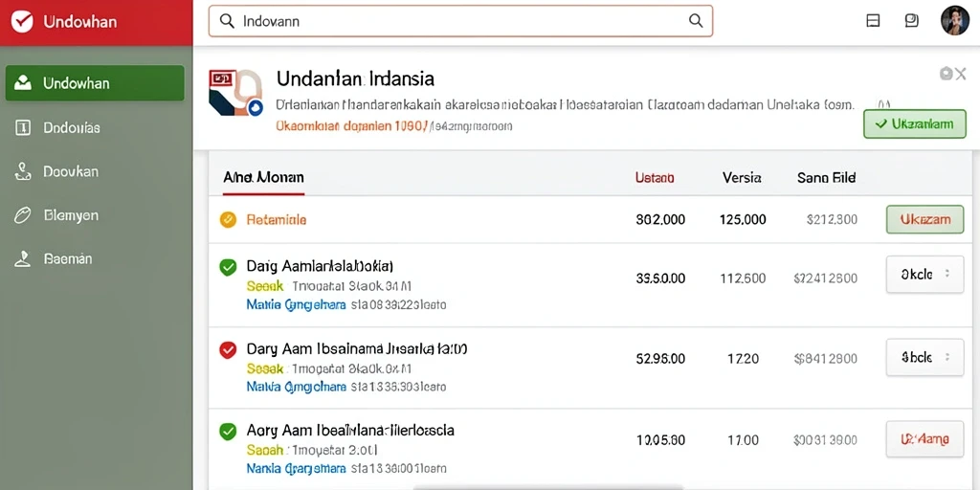Viewport: 980px width, 490px height.
Task: Open Dndouias in the sidebar
Action: pyautogui.click(x=72, y=128)
